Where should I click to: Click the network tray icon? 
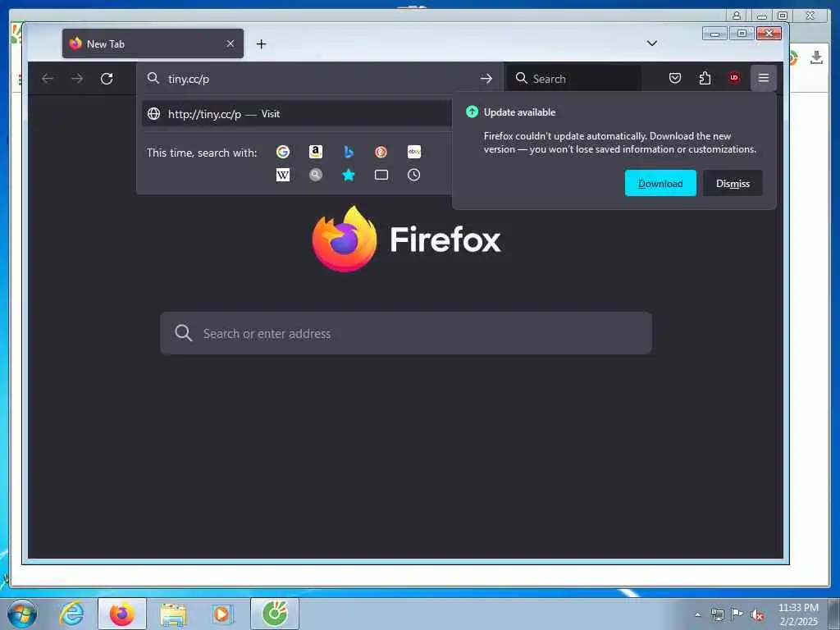point(717,614)
